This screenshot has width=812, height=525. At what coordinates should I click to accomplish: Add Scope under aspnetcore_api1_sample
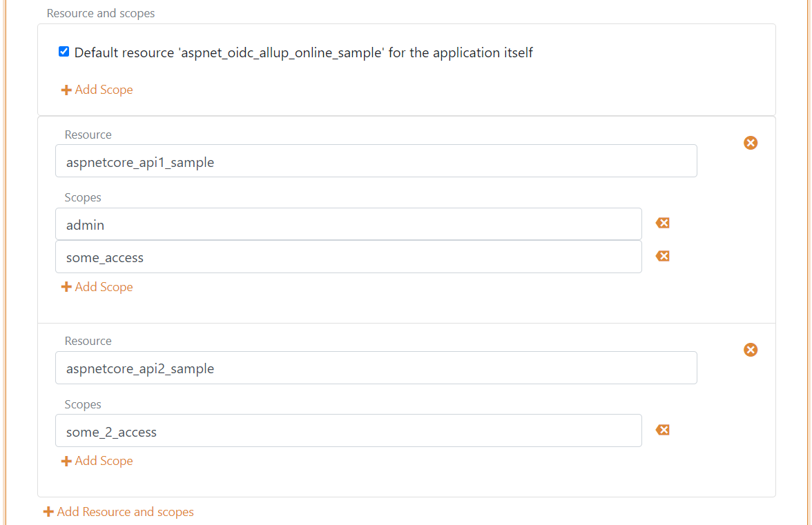coord(97,286)
